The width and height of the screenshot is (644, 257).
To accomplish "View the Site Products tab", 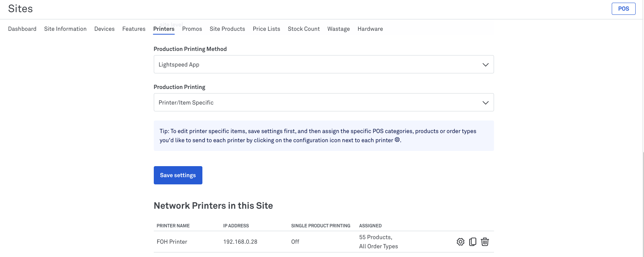I will (227, 29).
